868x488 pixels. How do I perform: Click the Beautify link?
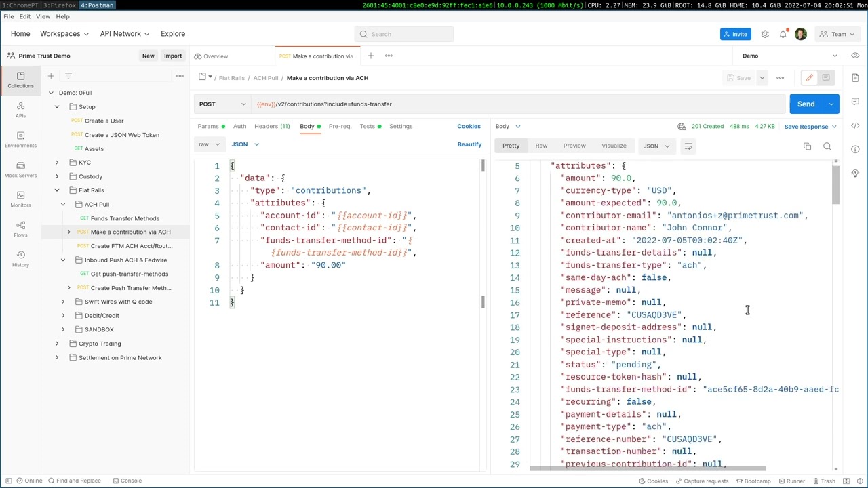pyautogui.click(x=469, y=144)
